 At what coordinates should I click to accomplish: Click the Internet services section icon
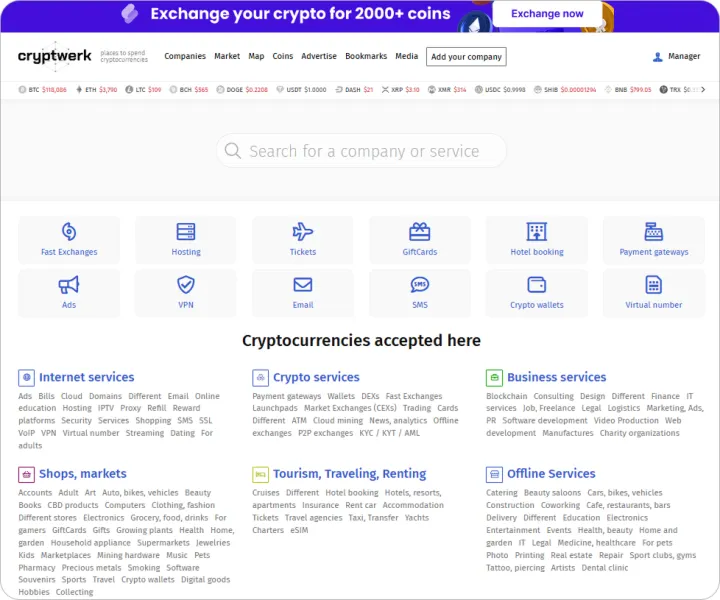point(27,378)
